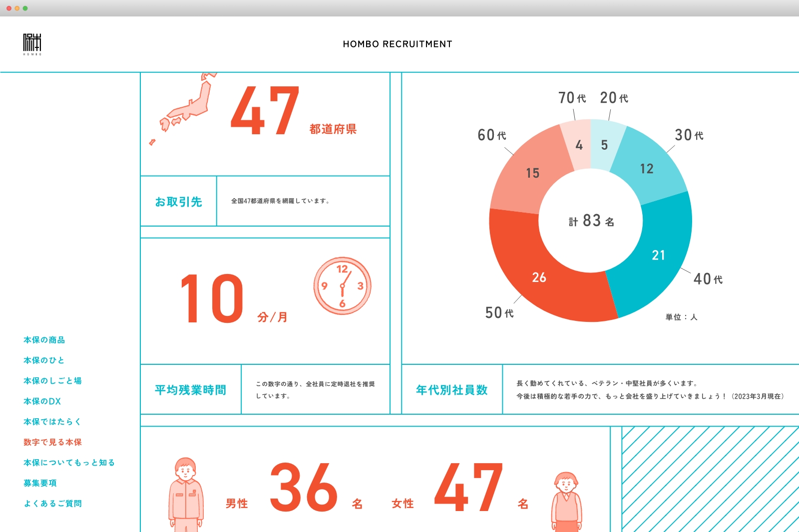The width and height of the screenshot is (799, 532).
Task: Click the 60代 chart label
Action: coord(492,135)
